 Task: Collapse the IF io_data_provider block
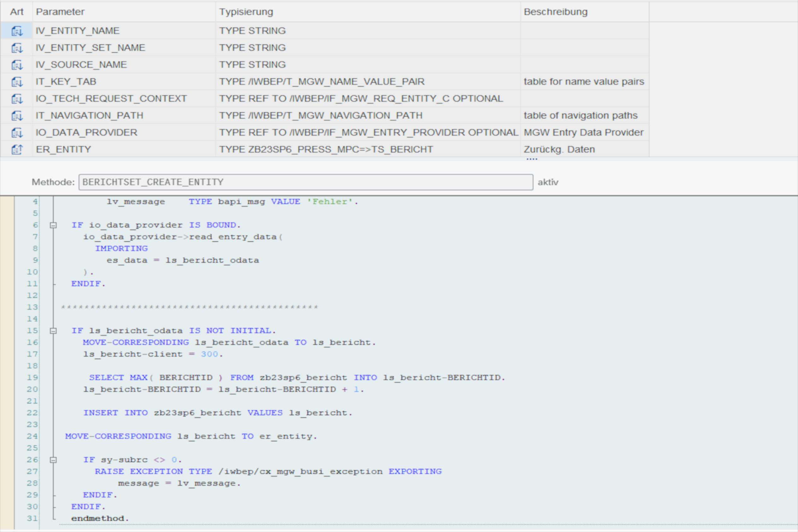pyautogui.click(x=53, y=225)
